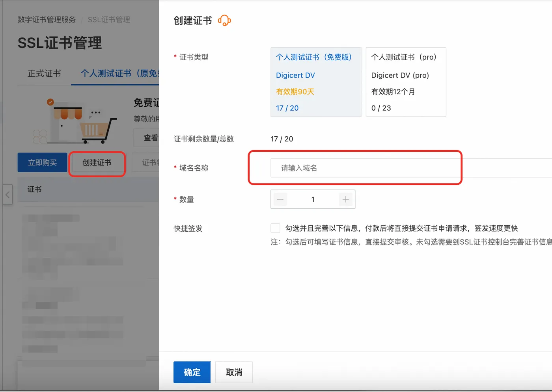Screen dimensions: 552x392
Task: Confirm with the 确定 button
Action: point(192,372)
